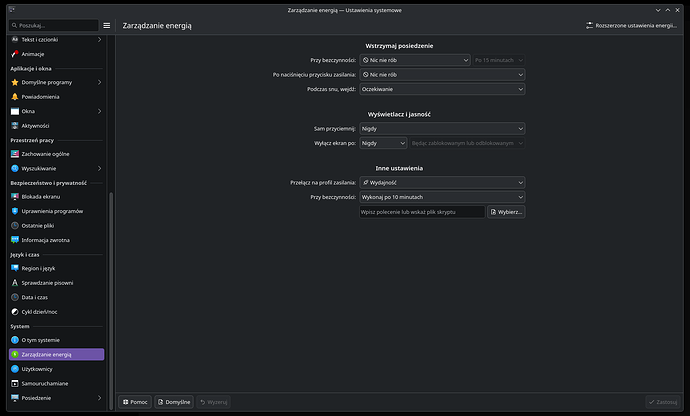690x416 pixels.
Task: Open Cykl dzień/noc icon
Action: pos(14,311)
